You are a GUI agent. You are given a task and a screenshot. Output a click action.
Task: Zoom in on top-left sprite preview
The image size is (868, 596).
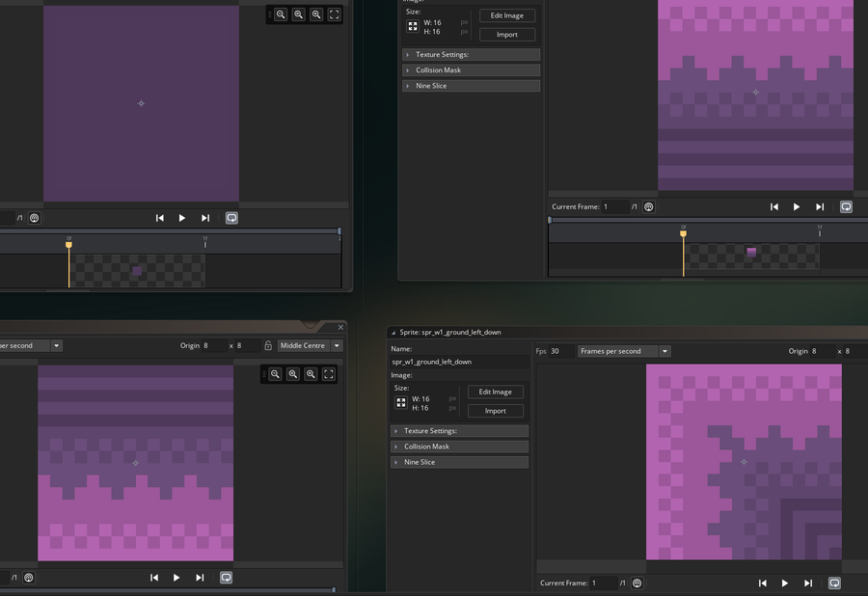(x=316, y=14)
